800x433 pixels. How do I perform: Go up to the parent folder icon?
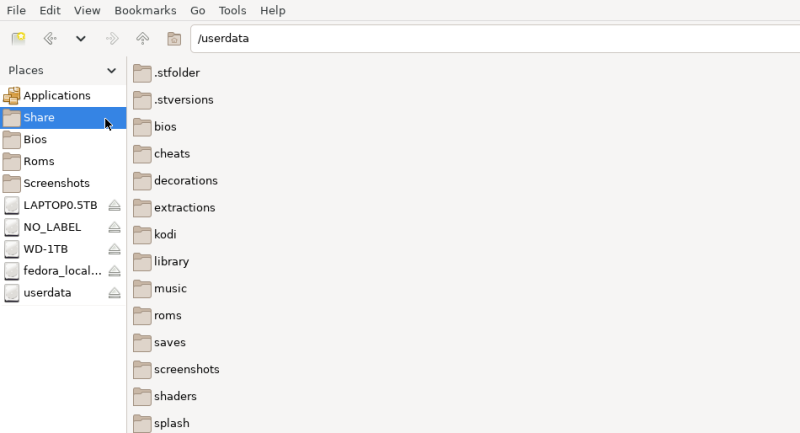pyautogui.click(x=143, y=38)
